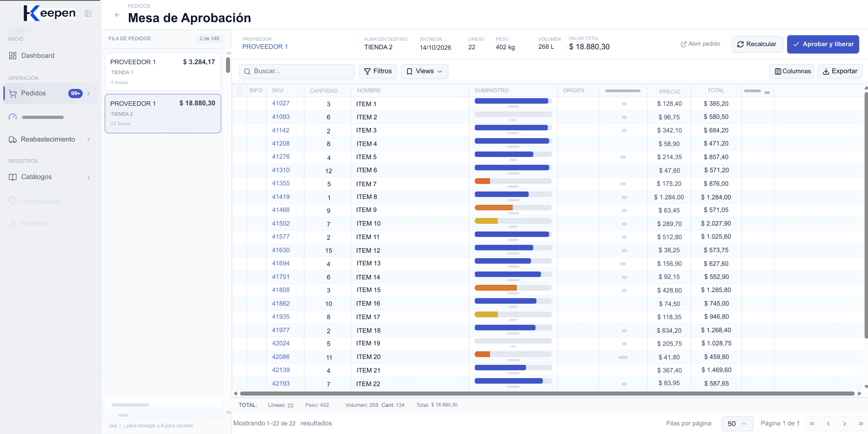Click the Catálogos book icon

[x=13, y=177]
